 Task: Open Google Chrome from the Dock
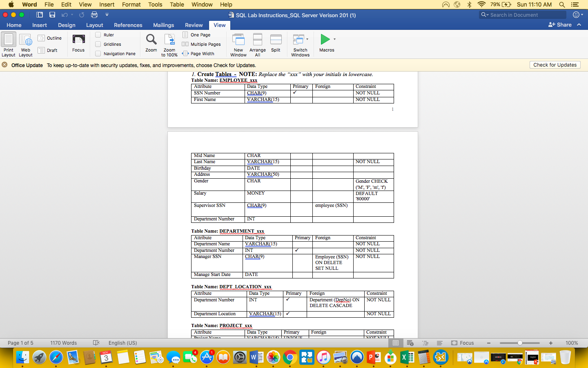290,358
